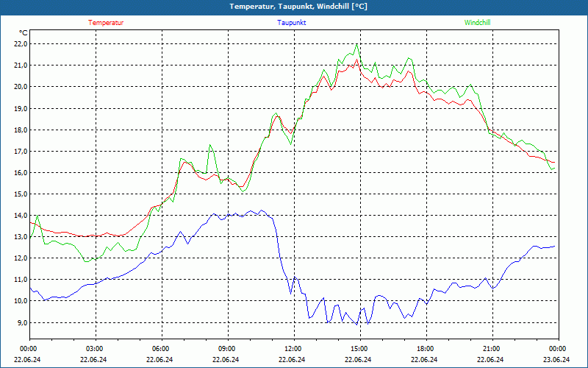588x368 pixels.
Task: Click the '°C' unit label above the y-axis
Action: [x=23, y=32]
